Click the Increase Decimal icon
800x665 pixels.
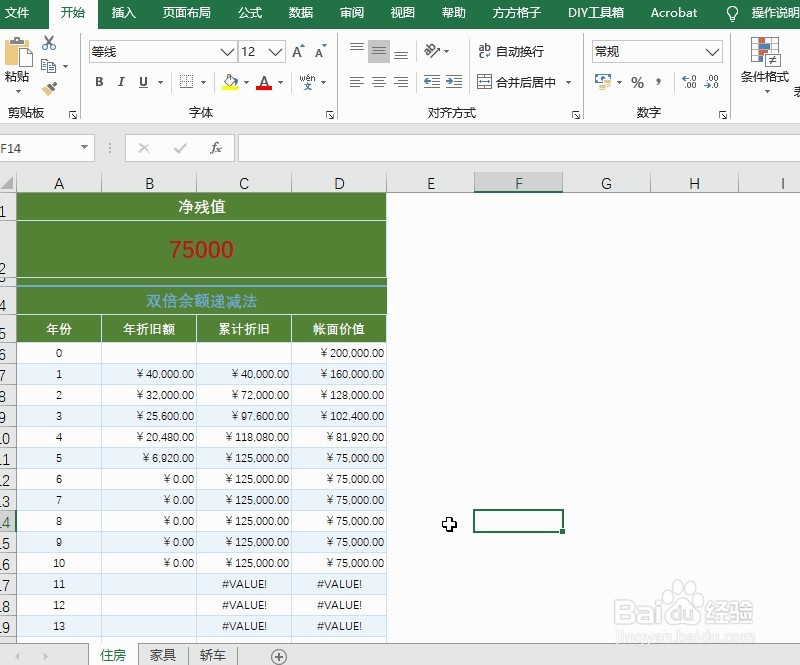tap(689, 82)
